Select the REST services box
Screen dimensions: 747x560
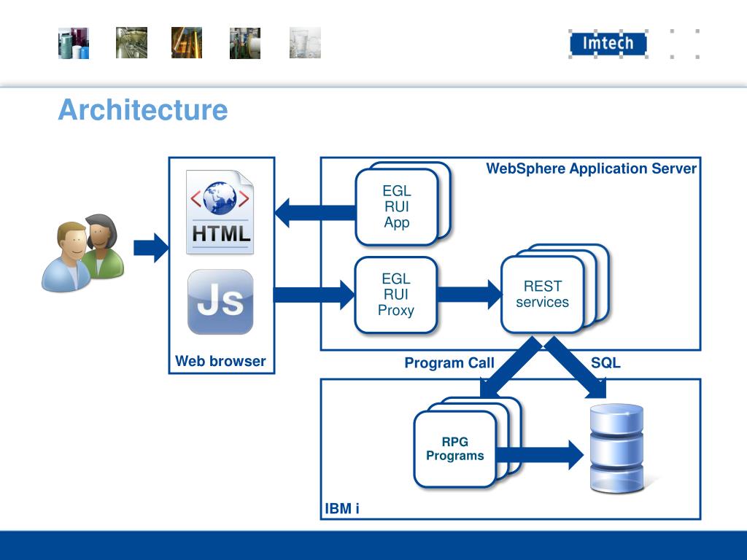pyautogui.click(x=543, y=295)
